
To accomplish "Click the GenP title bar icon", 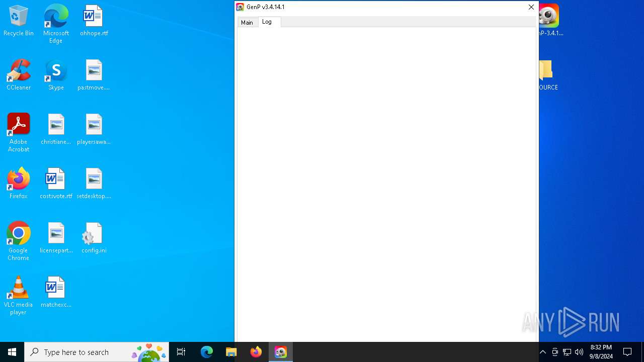I will (x=240, y=7).
